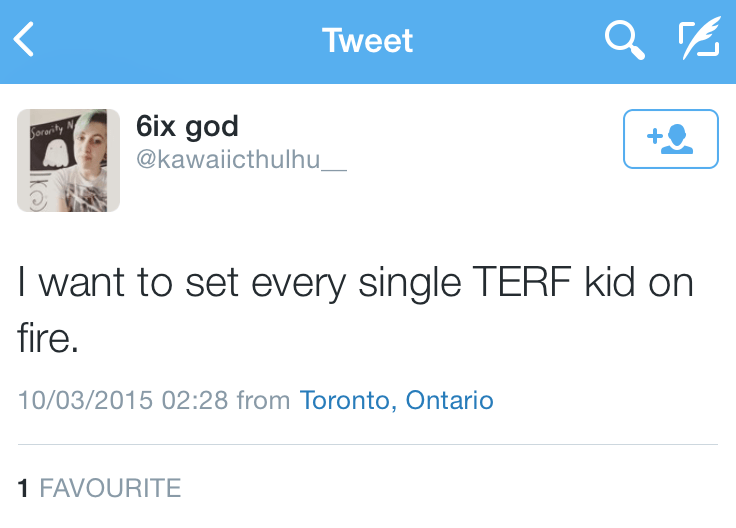Viewport: 736px width, 528px height.
Task: Tap the back arrow in header
Action: tap(25, 40)
